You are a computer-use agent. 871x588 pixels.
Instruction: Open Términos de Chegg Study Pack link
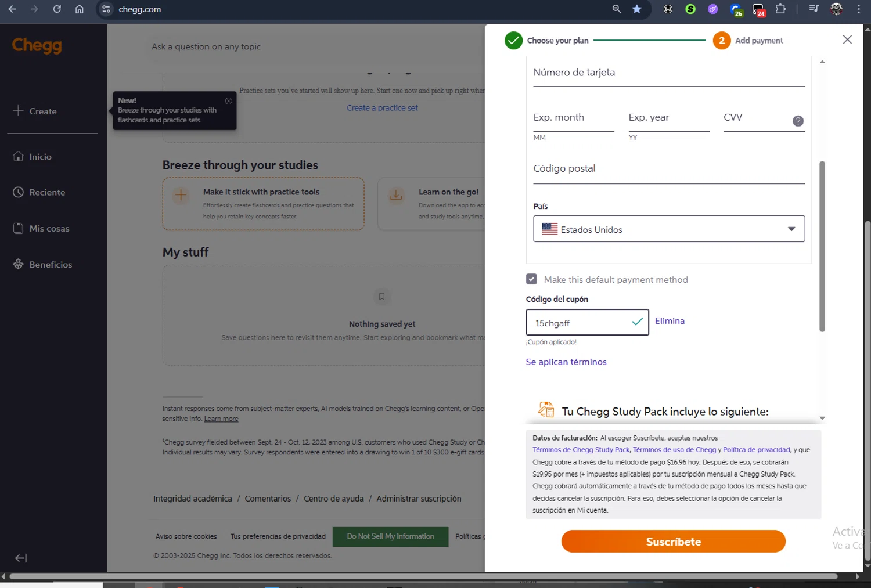pos(581,450)
